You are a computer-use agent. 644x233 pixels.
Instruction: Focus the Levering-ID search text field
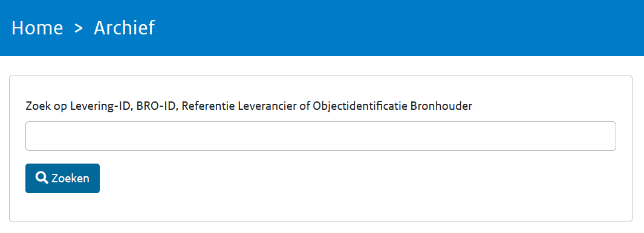320,136
